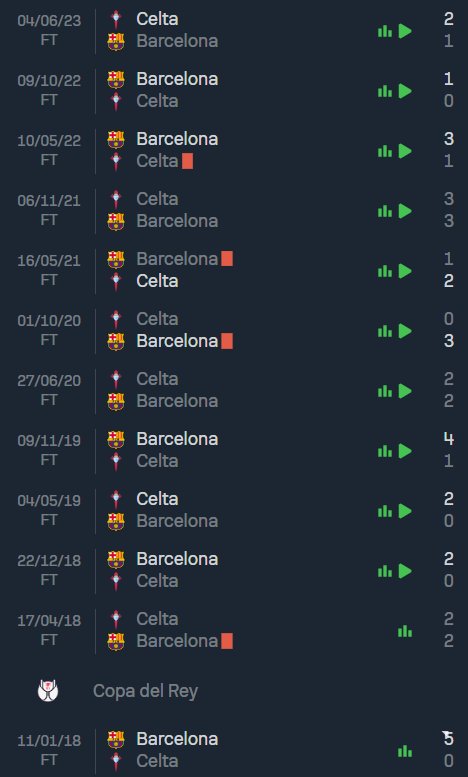View stats bars for 06/11/21 draw
Viewport: 468px width, 777px height.
tap(385, 211)
